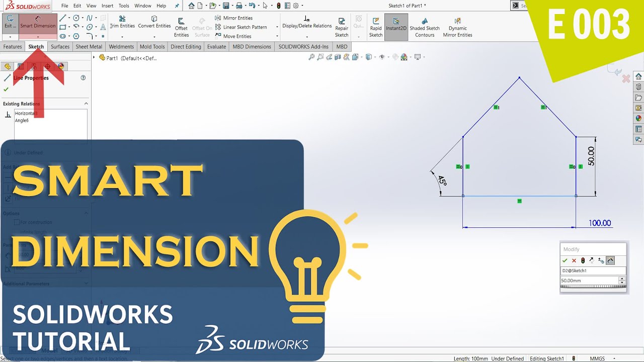Cancel the Modify dialog with the red X

tap(574, 260)
